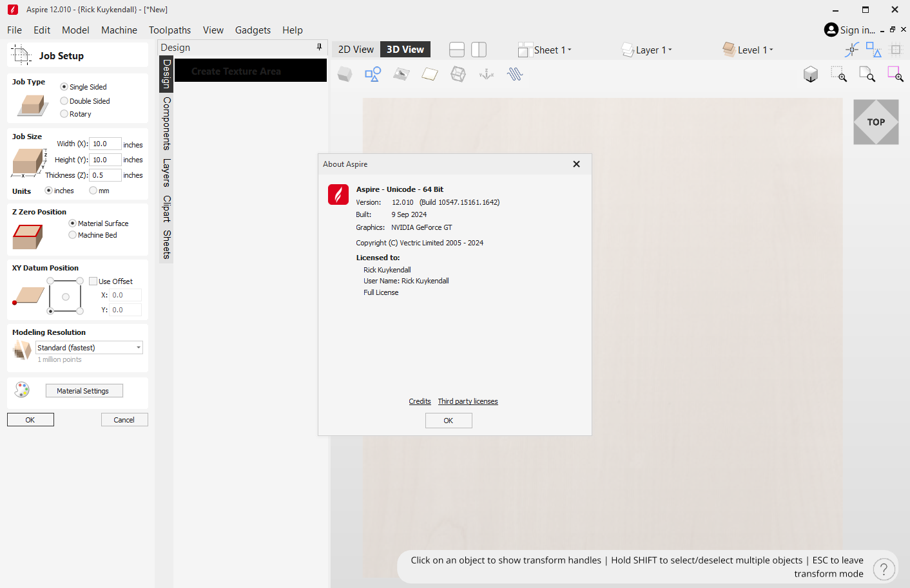This screenshot has height=588, width=910.
Task: Open the Model menu
Action: click(x=75, y=30)
